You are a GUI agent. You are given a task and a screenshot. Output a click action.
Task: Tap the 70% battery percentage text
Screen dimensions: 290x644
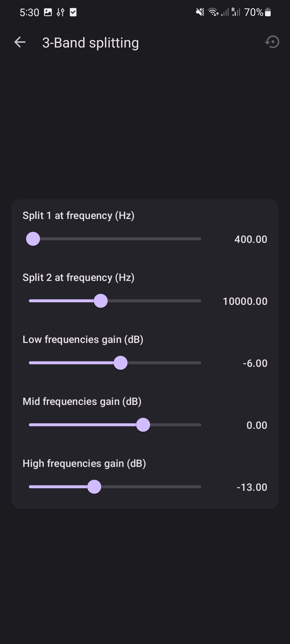coord(253,12)
